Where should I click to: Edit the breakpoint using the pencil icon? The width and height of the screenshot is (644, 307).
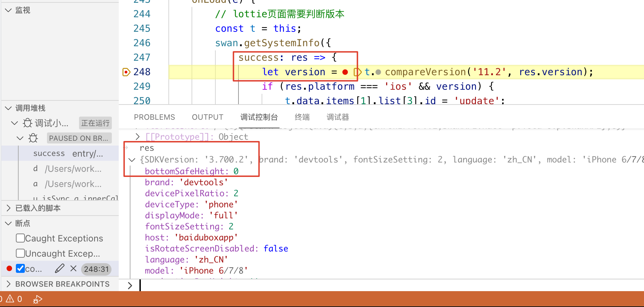click(x=59, y=268)
